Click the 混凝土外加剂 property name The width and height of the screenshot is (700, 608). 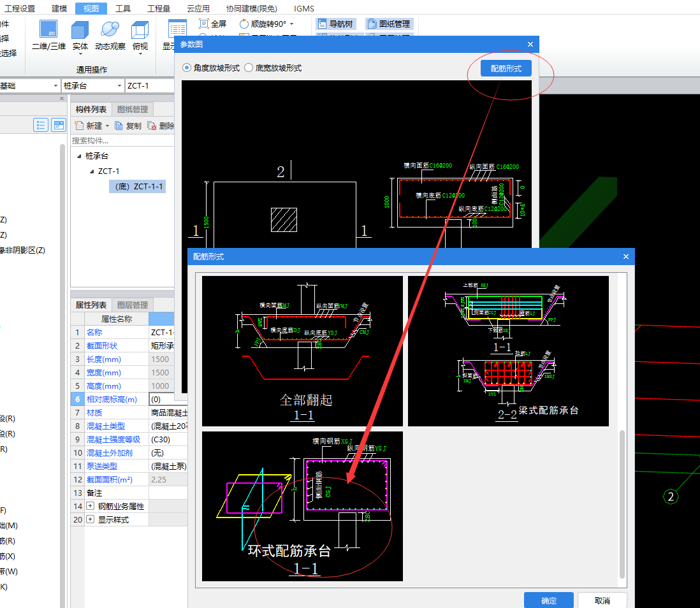click(110, 452)
